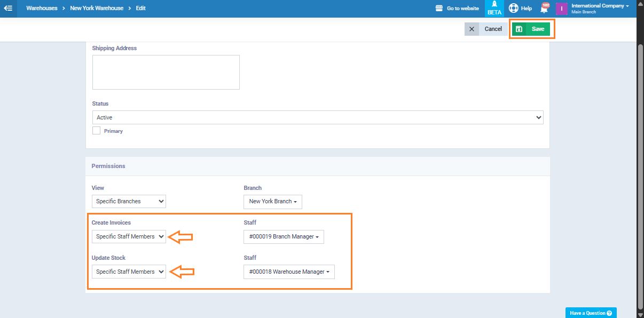Expand the New York Branch selector
Image resolution: width=644 pixels, height=318 pixels.
(x=273, y=201)
